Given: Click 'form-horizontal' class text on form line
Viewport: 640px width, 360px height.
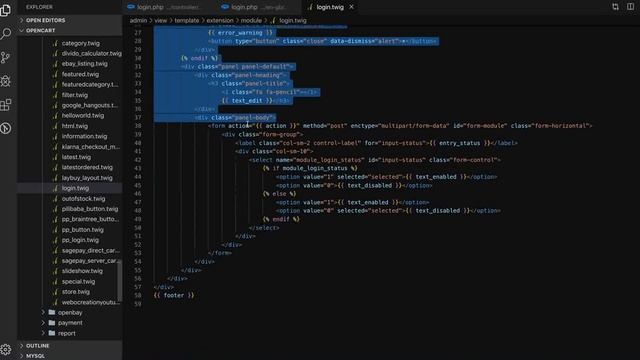Looking at the screenshot, I should (x=561, y=126).
